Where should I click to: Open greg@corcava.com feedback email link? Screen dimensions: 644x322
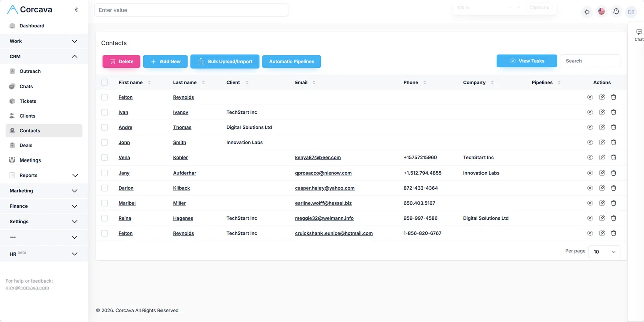click(27, 288)
